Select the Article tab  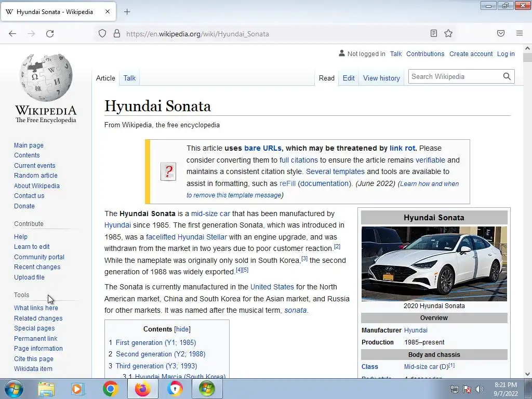105,78
